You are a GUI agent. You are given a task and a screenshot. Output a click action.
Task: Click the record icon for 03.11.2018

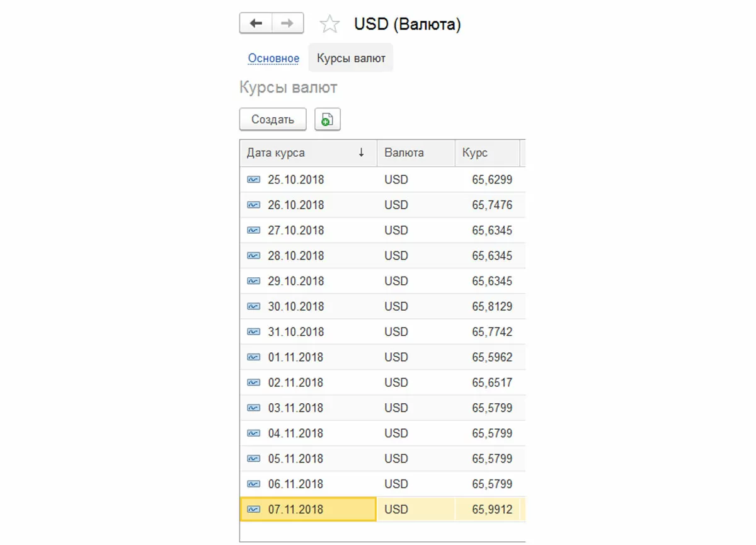pos(253,408)
